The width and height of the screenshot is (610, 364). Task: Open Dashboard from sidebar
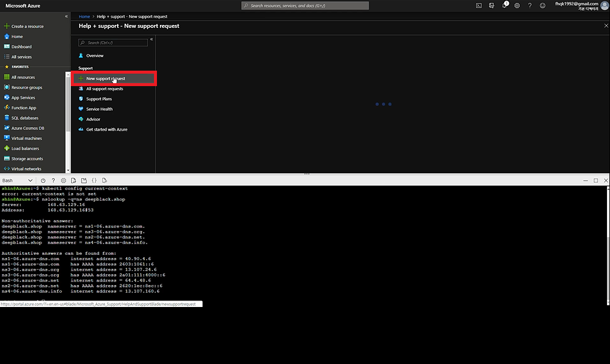point(18,47)
